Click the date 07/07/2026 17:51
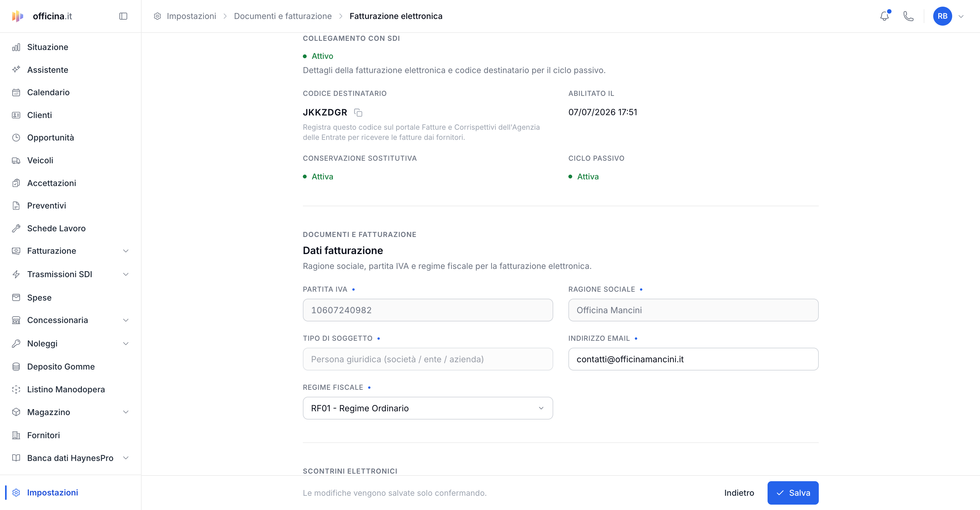 (x=603, y=112)
